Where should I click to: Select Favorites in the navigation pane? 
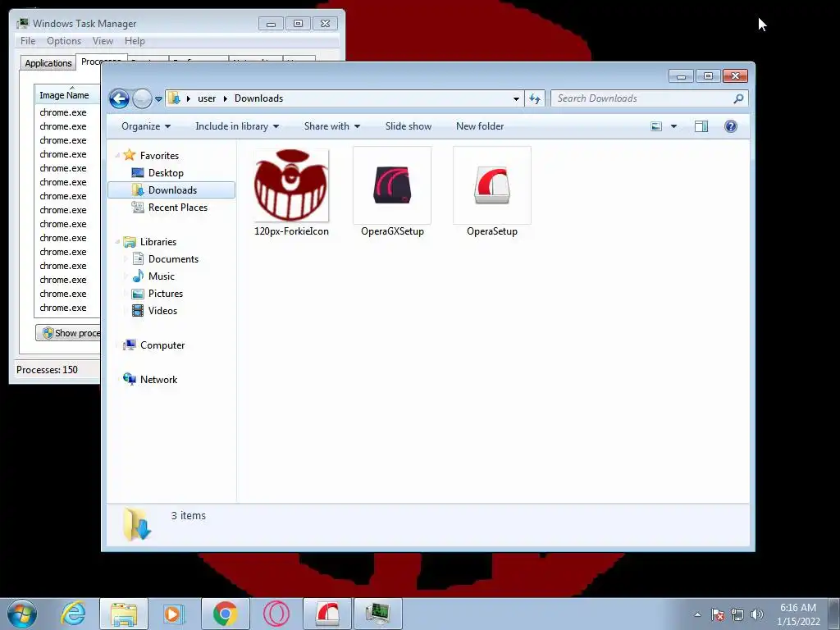pos(159,156)
